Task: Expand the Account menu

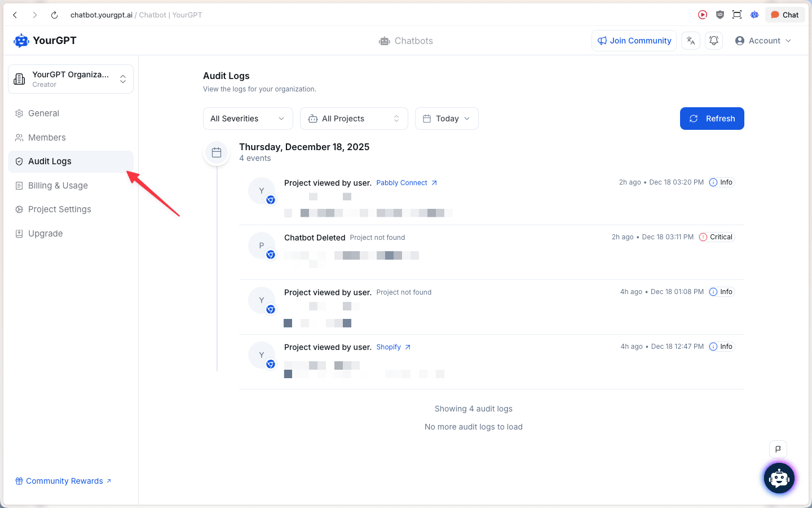Action: point(762,40)
